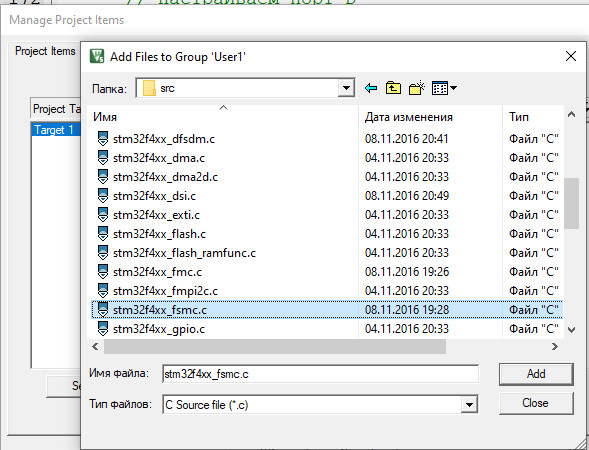Sort by Дата изменения column
The width and height of the screenshot is (589, 450).
[430, 117]
